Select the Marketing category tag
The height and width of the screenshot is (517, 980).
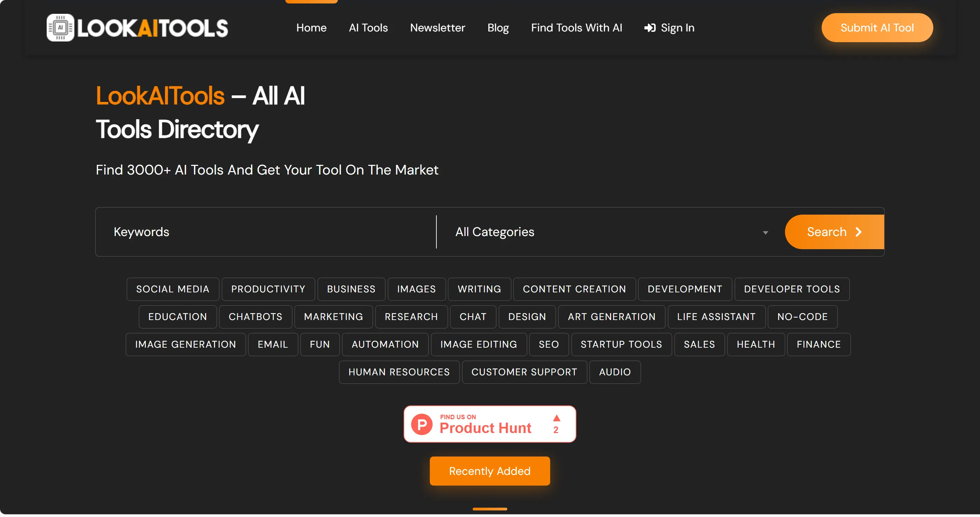click(x=334, y=317)
